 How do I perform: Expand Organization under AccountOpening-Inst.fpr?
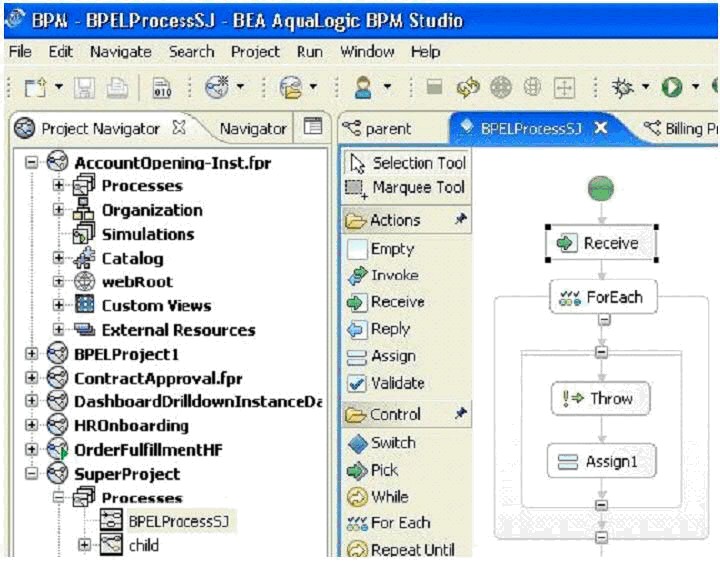[x=58, y=210]
